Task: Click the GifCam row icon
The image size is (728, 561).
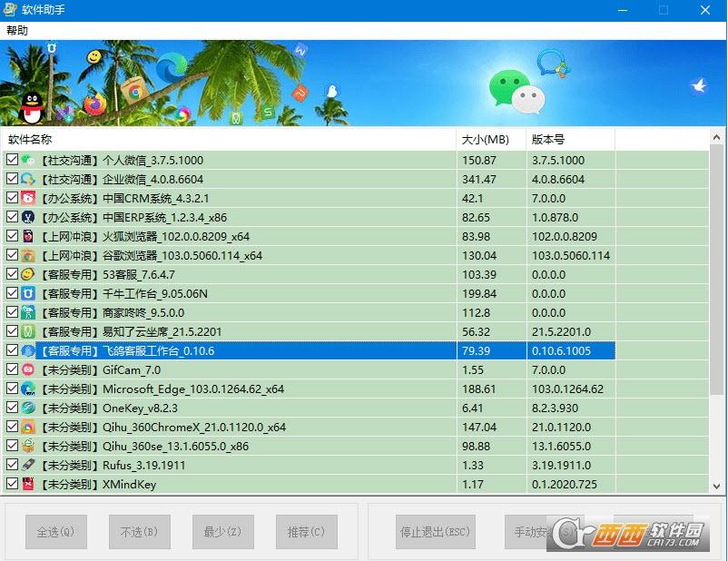Action: tap(28, 369)
